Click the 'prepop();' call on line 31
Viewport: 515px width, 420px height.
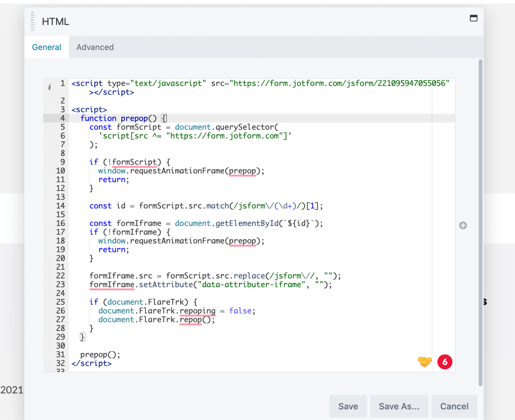pyautogui.click(x=100, y=355)
